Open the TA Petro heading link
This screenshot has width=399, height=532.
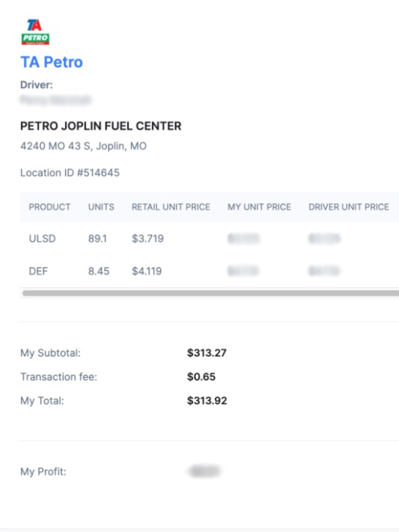pyautogui.click(x=52, y=62)
